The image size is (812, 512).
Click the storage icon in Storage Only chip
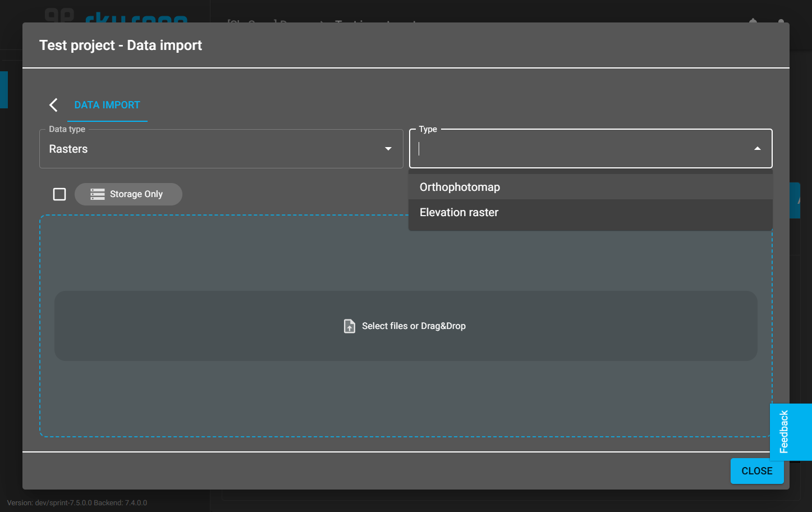click(x=98, y=194)
